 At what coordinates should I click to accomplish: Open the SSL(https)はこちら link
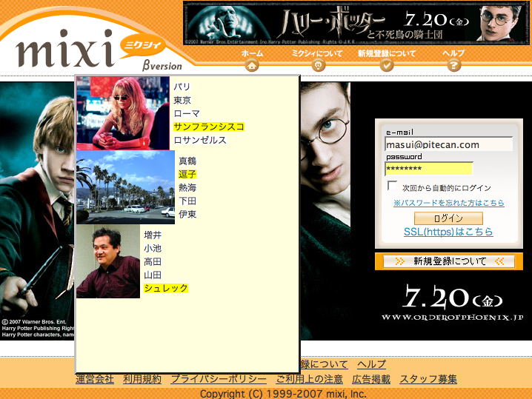(x=448, y=232)
